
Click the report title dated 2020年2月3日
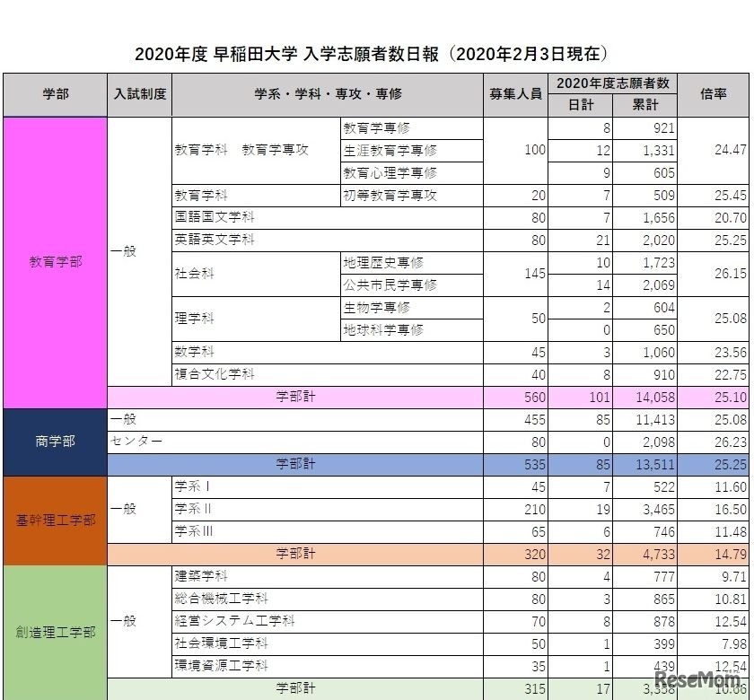point(376,54)
